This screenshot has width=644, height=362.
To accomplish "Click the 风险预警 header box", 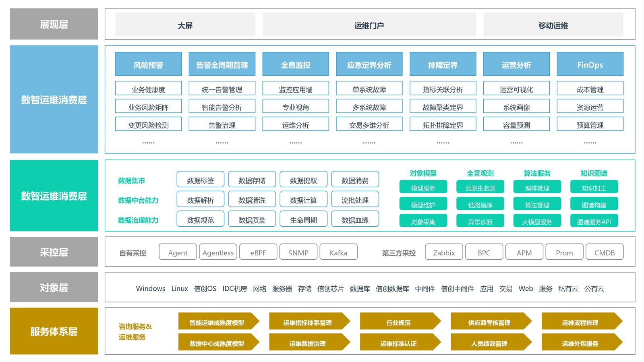I will click(x=148, y=64).
